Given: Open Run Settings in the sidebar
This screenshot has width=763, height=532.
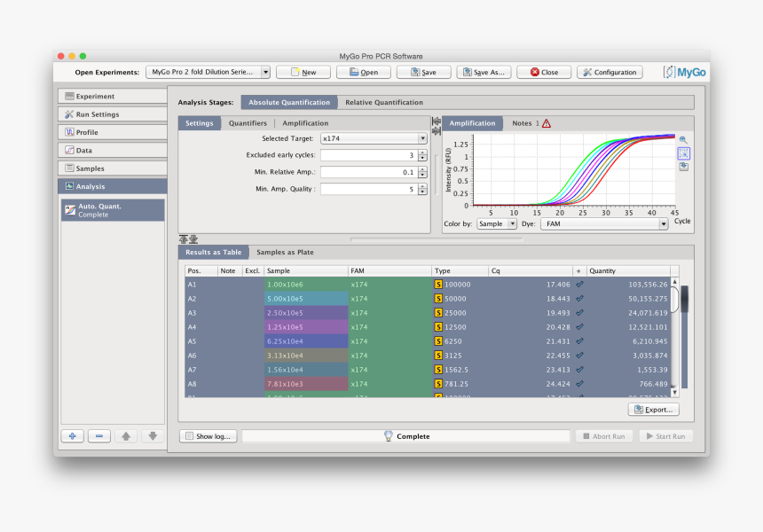Looking at the screenshot, I should pyautogui.click(x=113, y=114).
